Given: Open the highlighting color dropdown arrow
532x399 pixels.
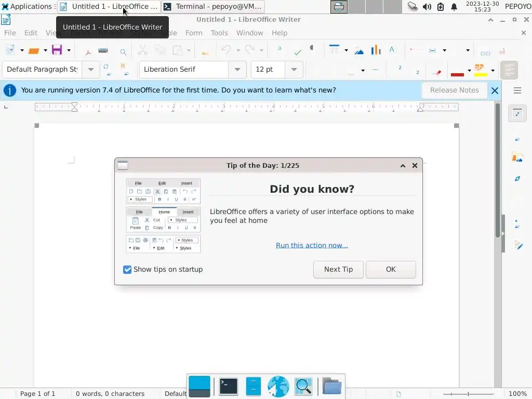Looking at the screenshot, I should coord(493,71).
